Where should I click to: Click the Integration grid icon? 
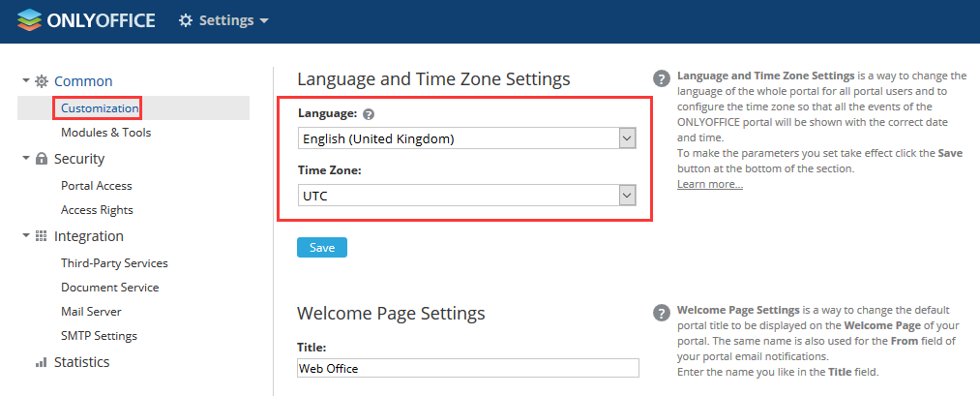coord(42,236)
